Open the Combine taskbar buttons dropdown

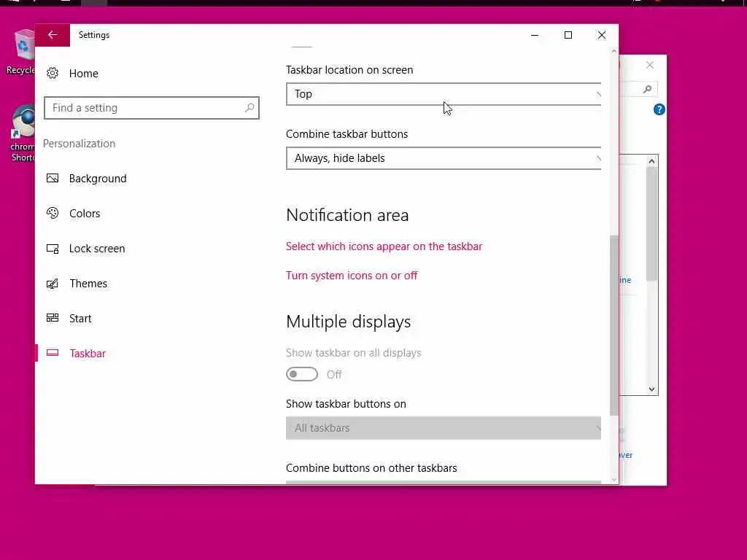[444, 158]
